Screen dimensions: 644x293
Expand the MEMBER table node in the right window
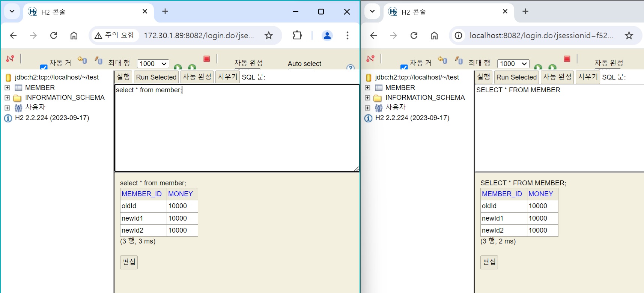367,88
